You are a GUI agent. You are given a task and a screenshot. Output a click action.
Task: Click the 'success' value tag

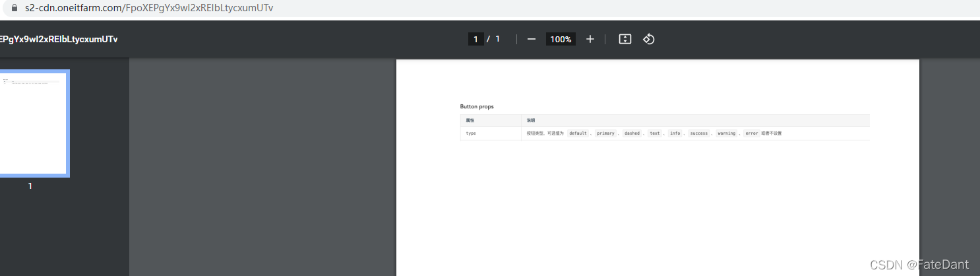pos(699,133)
